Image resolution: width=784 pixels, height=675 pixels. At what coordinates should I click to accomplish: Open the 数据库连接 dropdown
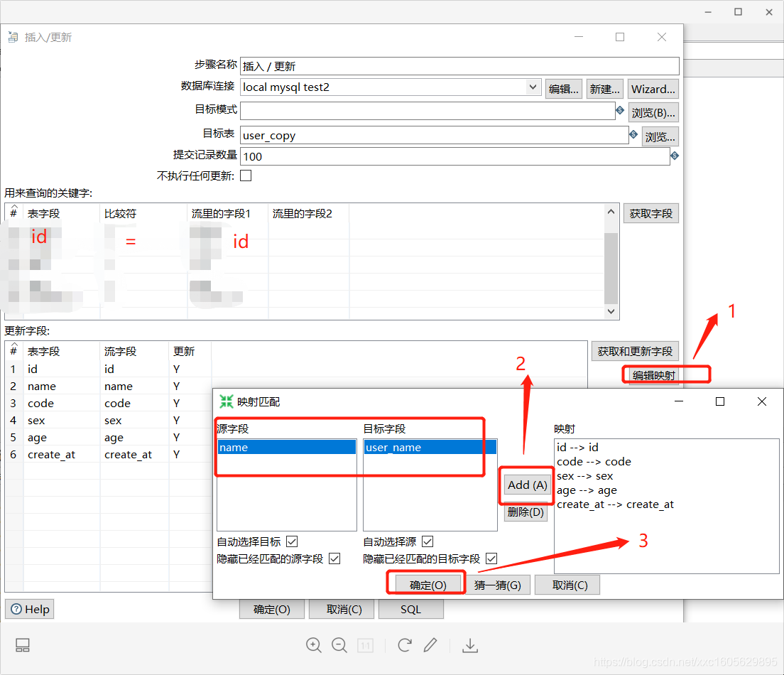(x=533, y=87)
